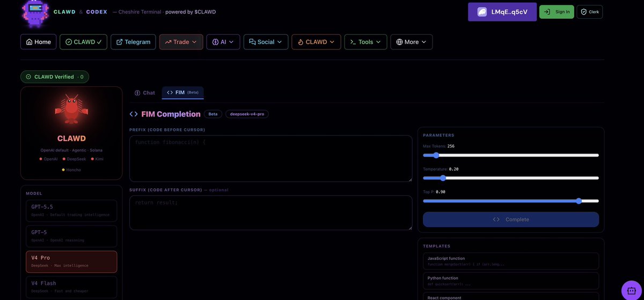The width and height of the screenshot is (644, 300).
Task: Adjust the Top P slider
Action: click(511, 201)
